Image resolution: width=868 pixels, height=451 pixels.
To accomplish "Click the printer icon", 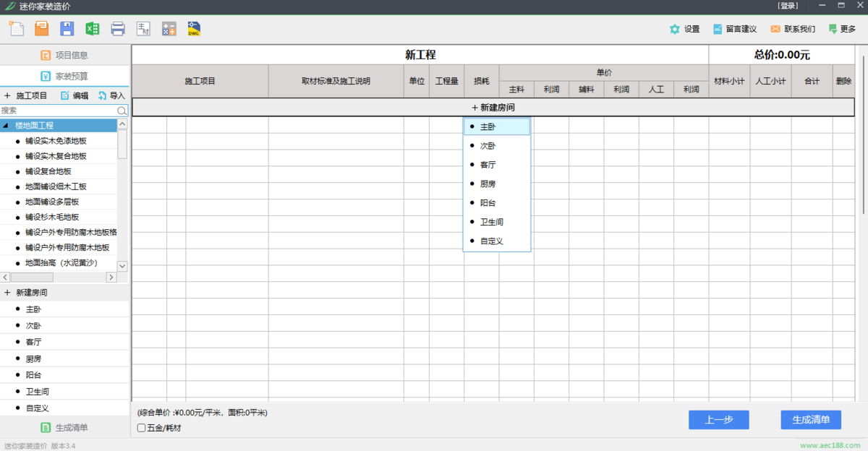I will point(118,29).
